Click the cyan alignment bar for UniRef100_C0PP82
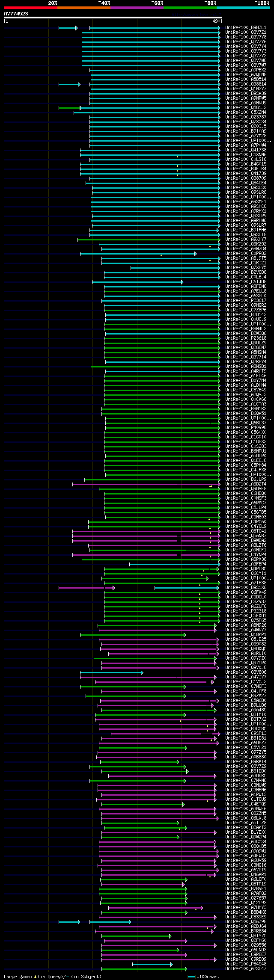Image resolution: width=274 pixels, height=980 pixels. coord(139,254)
